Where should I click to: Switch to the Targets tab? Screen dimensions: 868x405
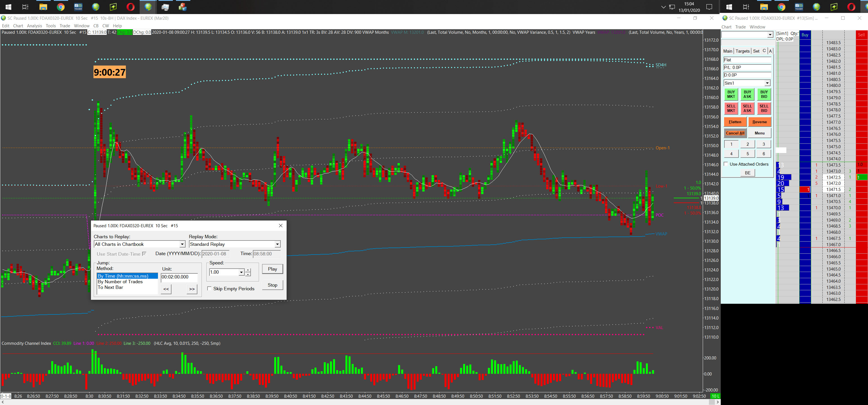742,51
